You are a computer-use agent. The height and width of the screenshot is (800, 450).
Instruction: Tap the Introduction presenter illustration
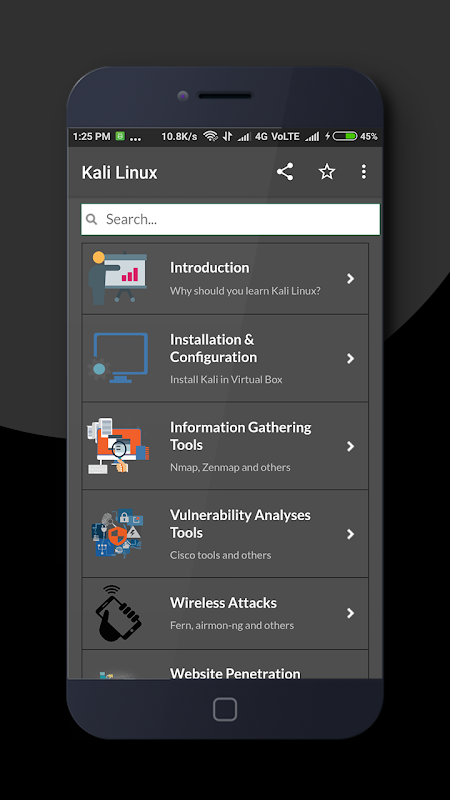(117, 278)
